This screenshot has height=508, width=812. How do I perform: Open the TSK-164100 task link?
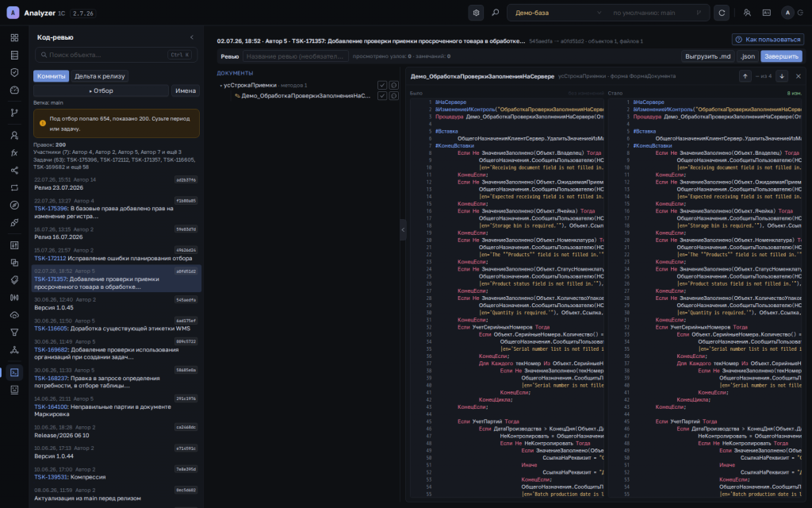[x=51, y=407]
